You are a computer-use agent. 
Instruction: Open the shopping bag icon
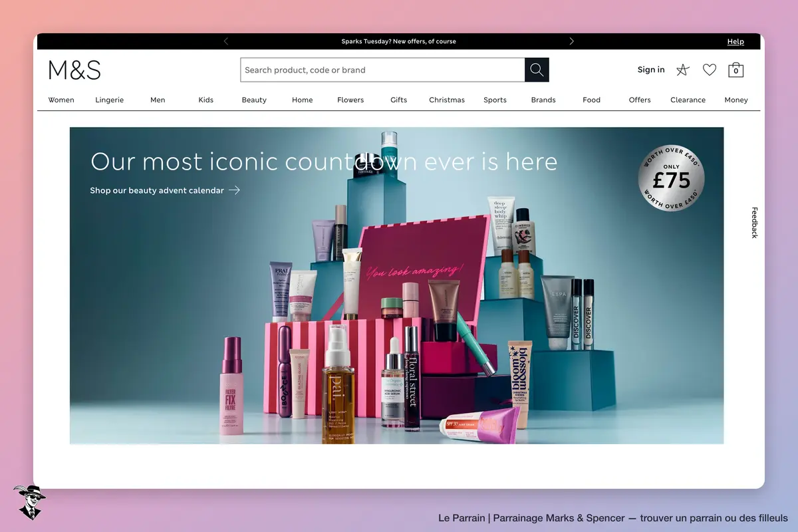click(735, 70)
